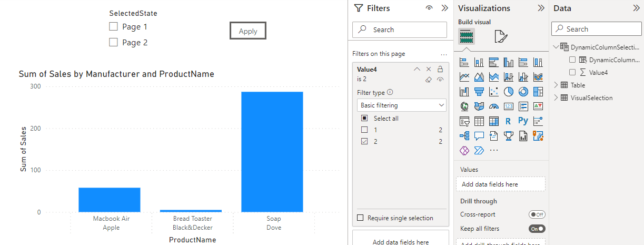Select the trophy metrics visual
This screenshot has width=644, height=245.
click(x=509, y=136)
